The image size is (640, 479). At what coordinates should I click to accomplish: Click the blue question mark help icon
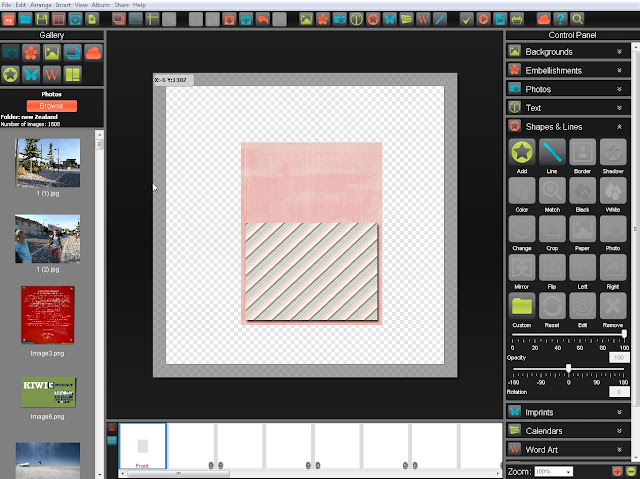(560, 19)
